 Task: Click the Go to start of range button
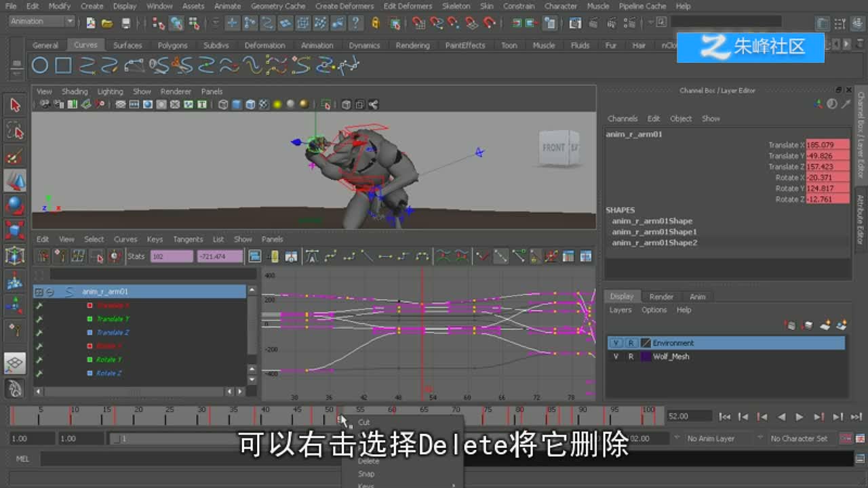pyautogui.click(x=724, y=417)
